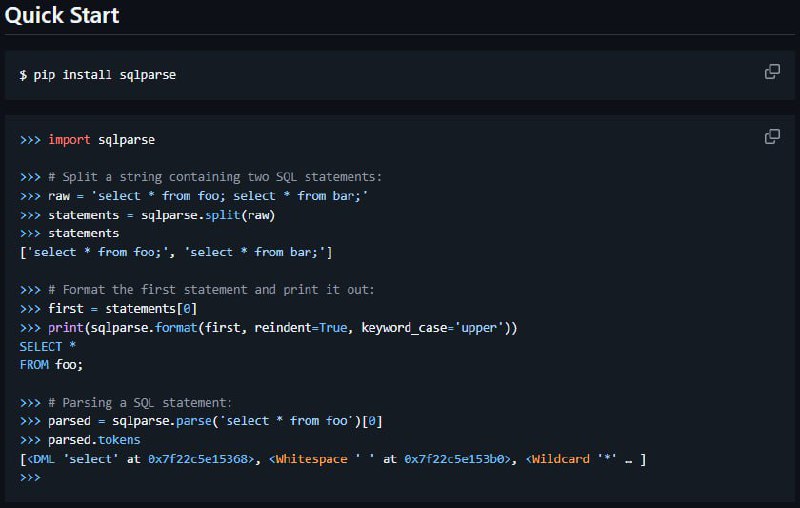Viewport: 800px width, 508px height.
Task: Click the reindent=True argument
Action: 301,327
